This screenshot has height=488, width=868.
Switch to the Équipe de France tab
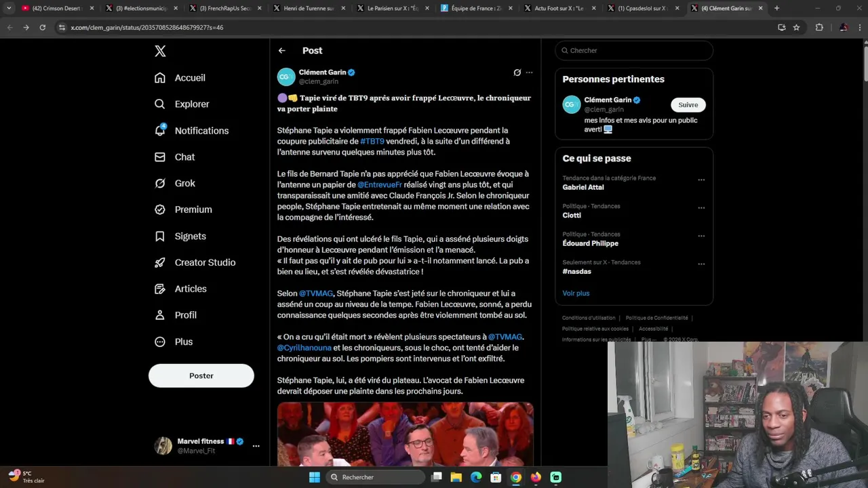475,8
